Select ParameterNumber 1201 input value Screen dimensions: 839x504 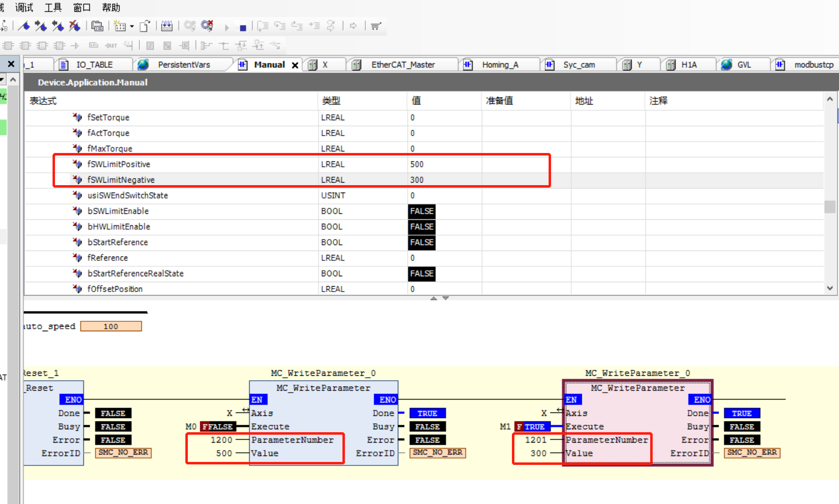coord(536,440)
